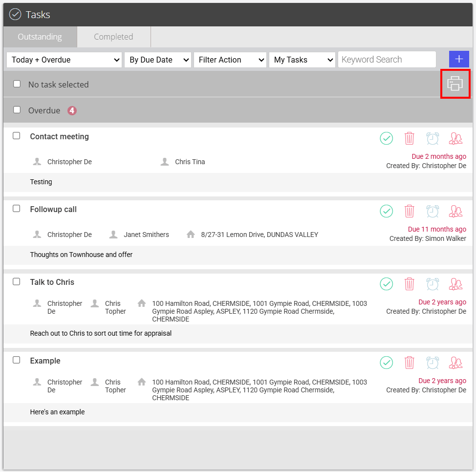Delete the Followup call task

tap(409, 211)
